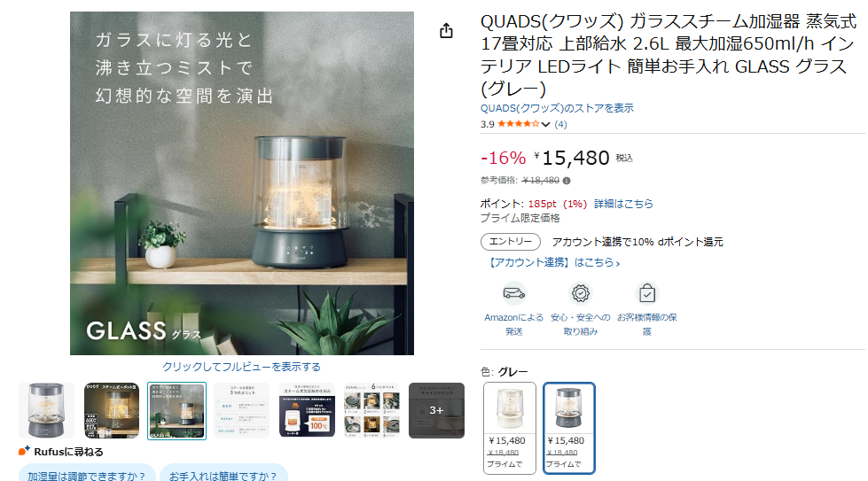Click the Rufus sparkle icon

point(24,451)
